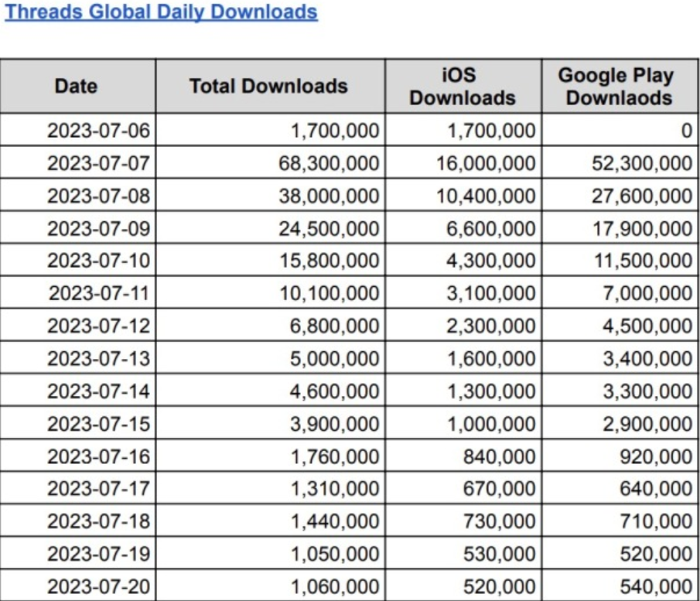This screenshot has height=601, width=700.
Task: Click the 16,000,000 iOS downloads cell
Action: click(463, 162)
